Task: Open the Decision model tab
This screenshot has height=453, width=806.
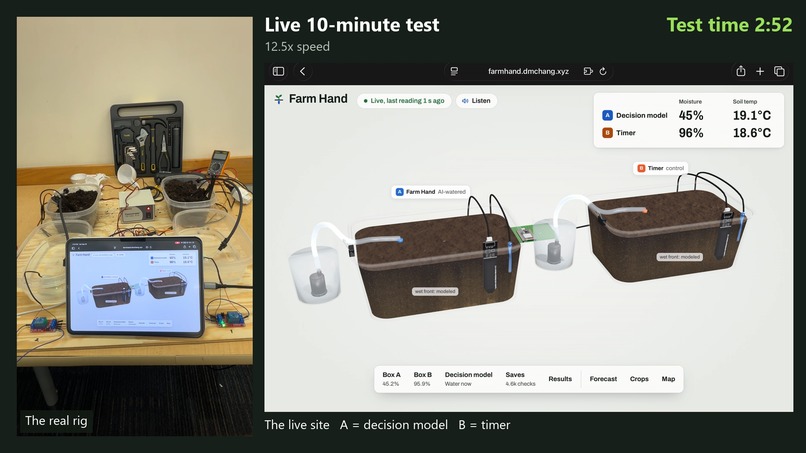Action: [468, 379]
